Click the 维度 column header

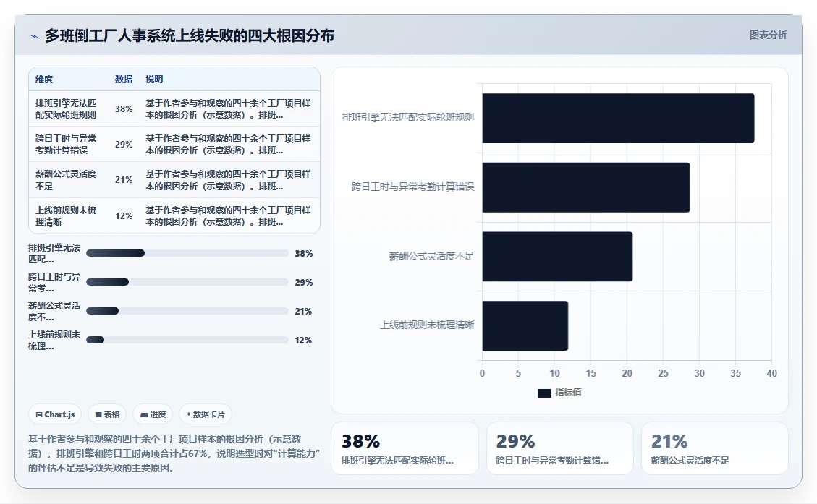click(x=44, y=79)
